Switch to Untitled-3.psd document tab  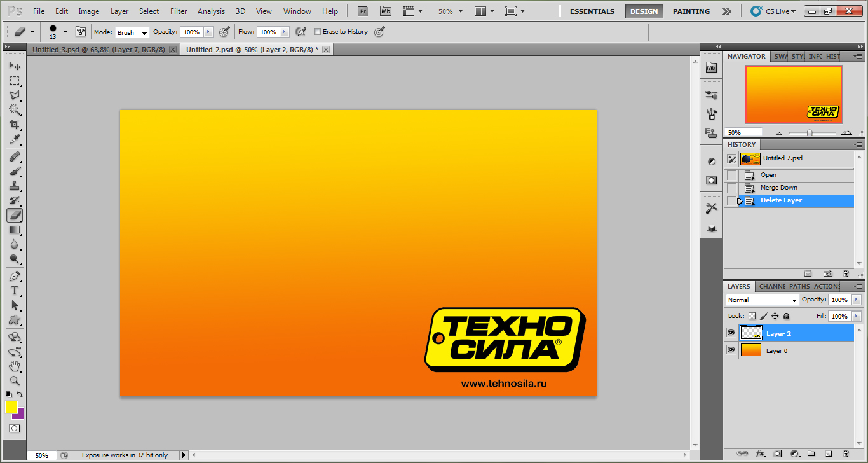tap(98, 49)
